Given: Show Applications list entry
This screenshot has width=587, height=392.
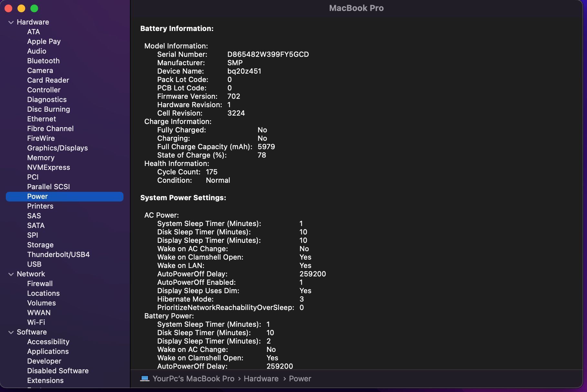Looking at the screenshot, I should pyautogui.click(x=48, y=351).
